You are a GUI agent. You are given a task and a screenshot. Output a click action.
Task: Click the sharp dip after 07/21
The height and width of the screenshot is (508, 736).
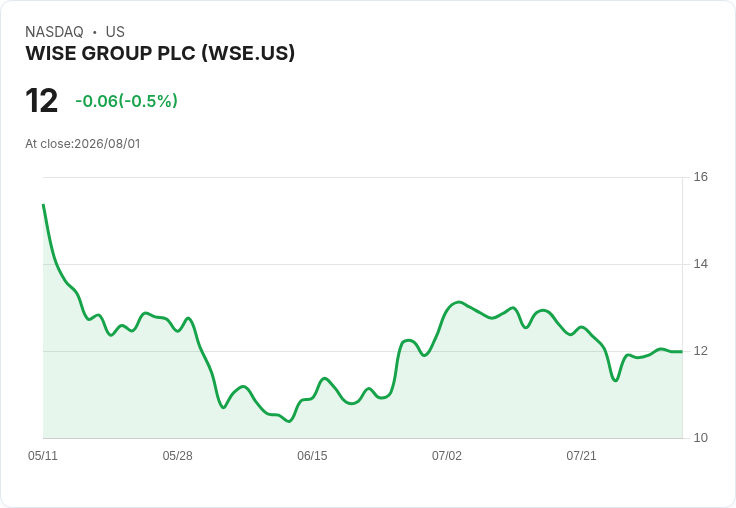(x=615, y=380)
